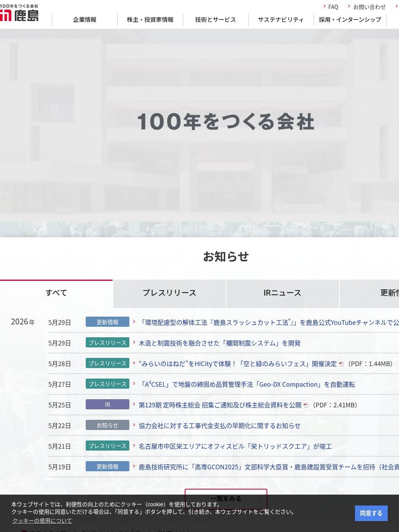Open the 栄トリッドスクエア completion news
This screenshot has width=399, height=532.
(x=235, y=446)
